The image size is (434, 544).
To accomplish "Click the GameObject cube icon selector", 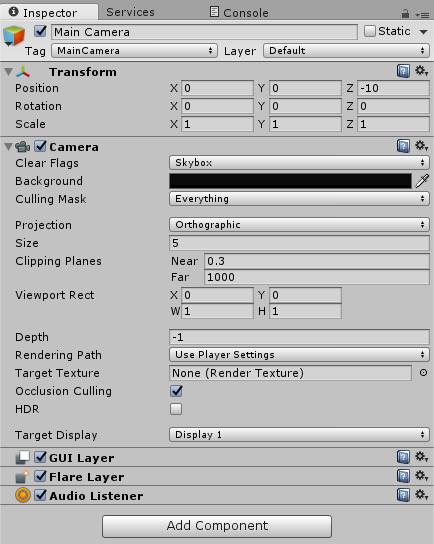I will (x=14, y=35).
